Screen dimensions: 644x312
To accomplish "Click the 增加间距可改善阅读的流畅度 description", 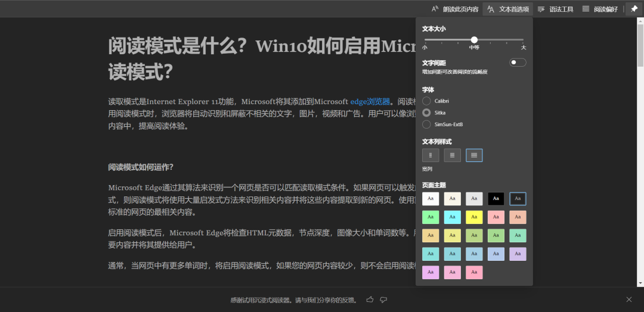I will pos(455,71).
